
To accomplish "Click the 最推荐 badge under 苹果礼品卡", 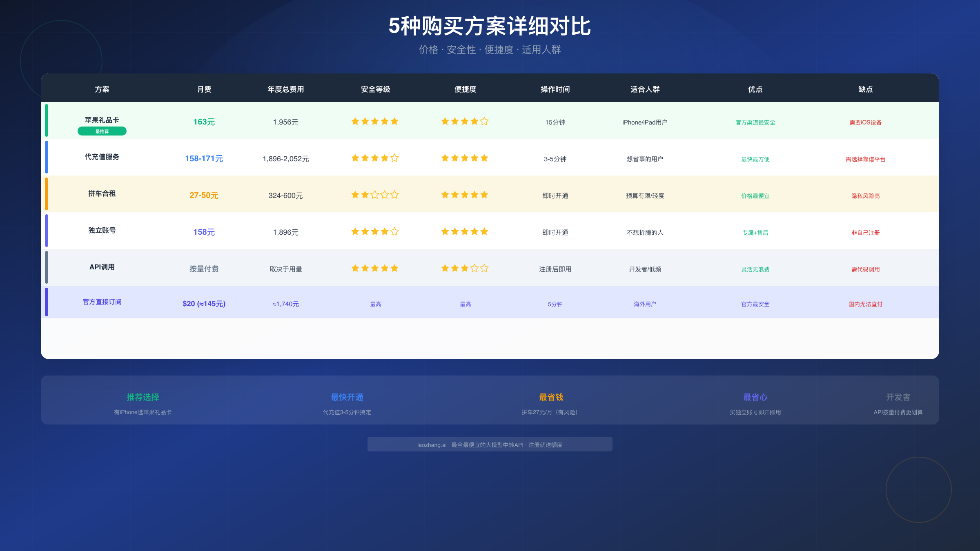I will [102, 131].
